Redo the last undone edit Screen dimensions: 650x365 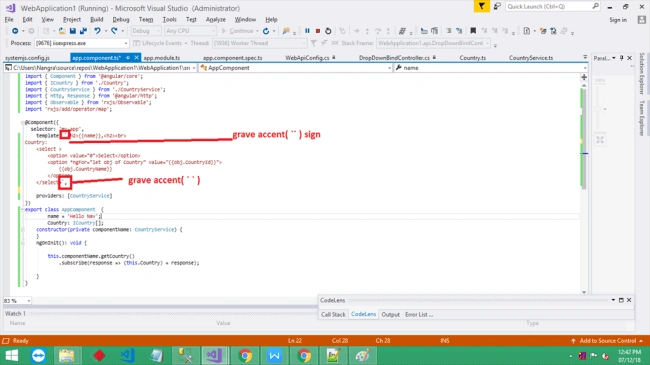pos(114,31)
